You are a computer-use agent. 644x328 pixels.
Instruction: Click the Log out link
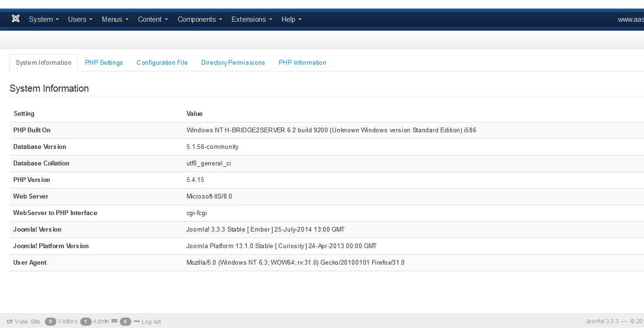click(151, 321)
